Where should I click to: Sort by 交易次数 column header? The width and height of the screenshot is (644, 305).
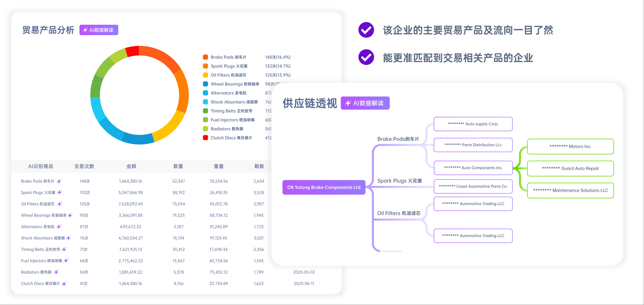(x=84, y=166)
